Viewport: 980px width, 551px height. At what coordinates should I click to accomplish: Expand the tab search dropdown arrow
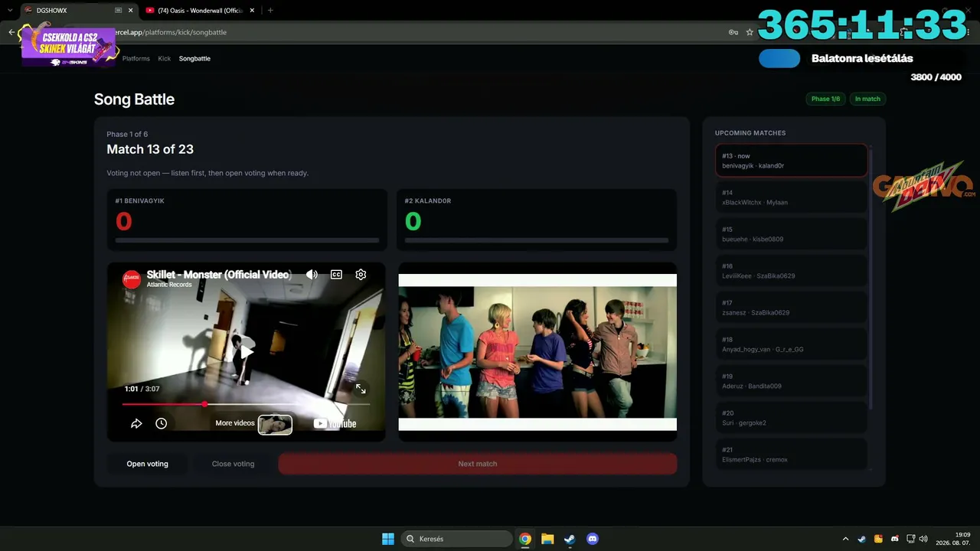pos(9,11)
